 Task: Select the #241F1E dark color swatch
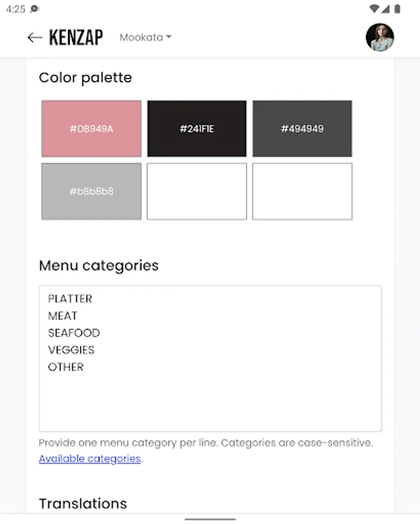coord(197,129)
